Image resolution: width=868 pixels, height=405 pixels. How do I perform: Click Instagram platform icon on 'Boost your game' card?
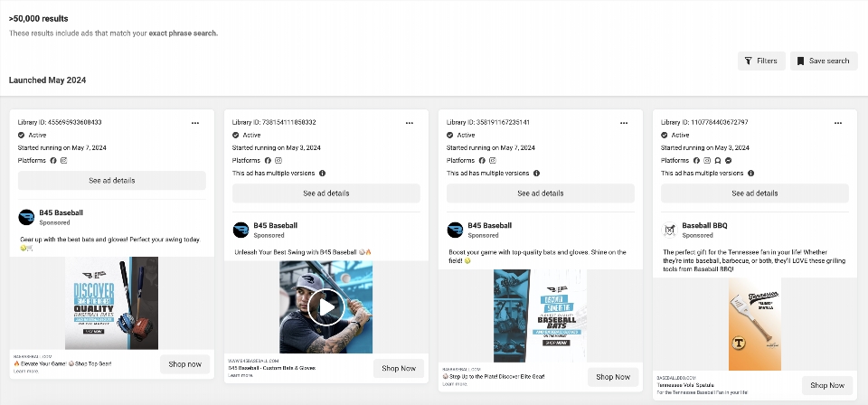pos(493,160)
